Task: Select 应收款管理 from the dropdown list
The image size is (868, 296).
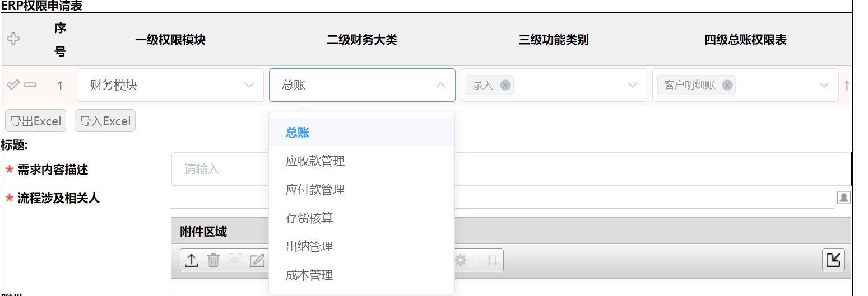Action: pyautogui.click(x=315, y=161)
